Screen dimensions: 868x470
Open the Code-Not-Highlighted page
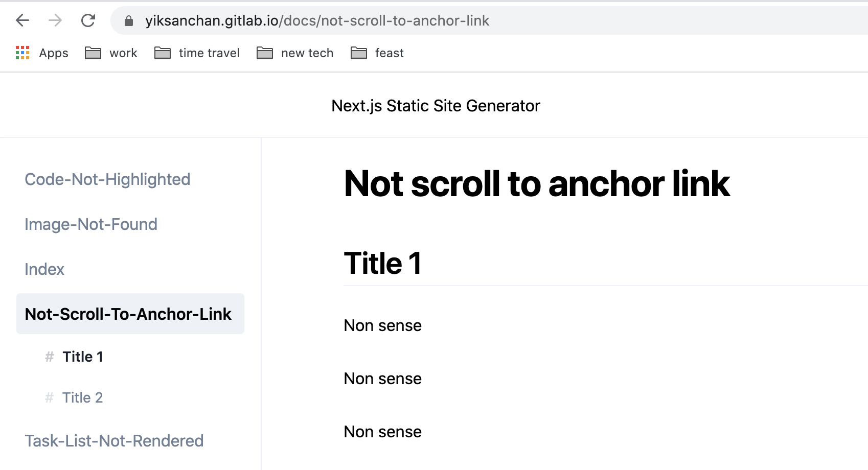(x=107, y=179)
